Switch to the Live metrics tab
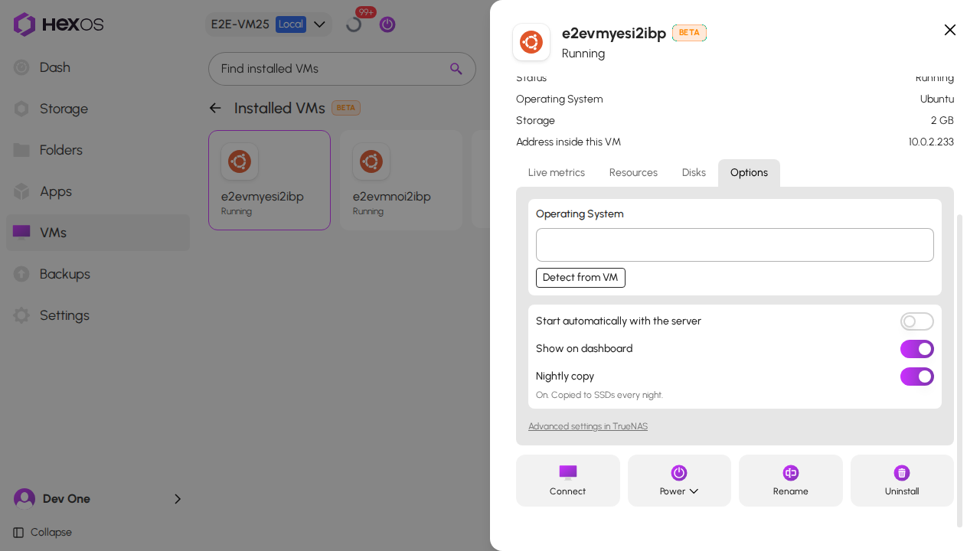Screen dimensions: 980x551 click(x=557, y=173)
